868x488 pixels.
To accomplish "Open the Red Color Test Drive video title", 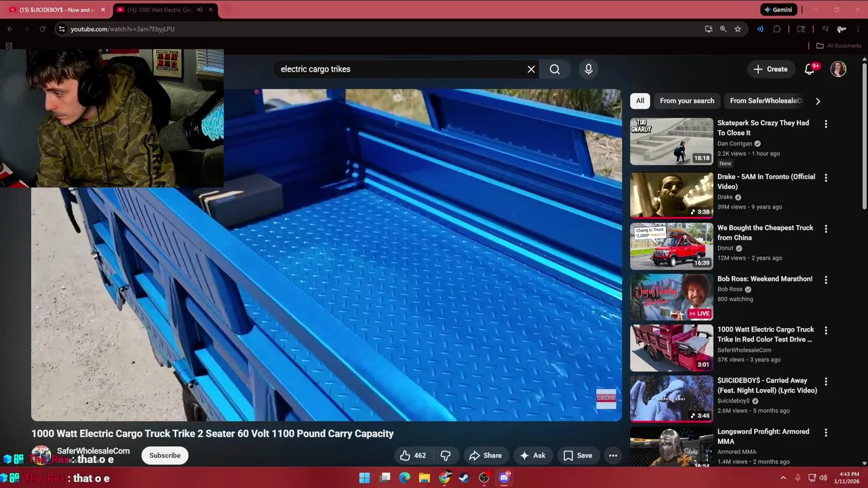I will [766, 334].
